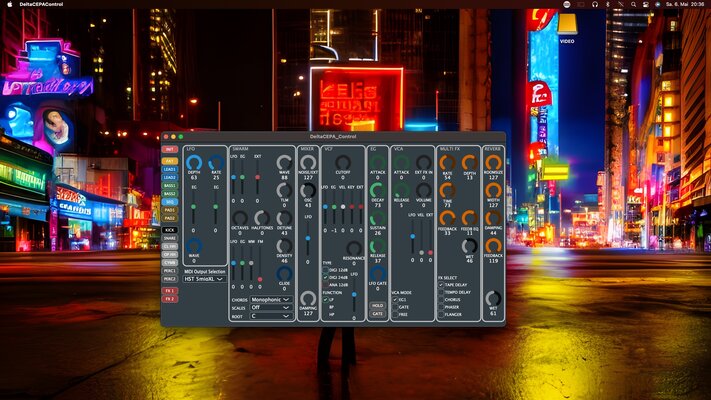Click the LFO DEPTH knob

(x=194, y=162)
